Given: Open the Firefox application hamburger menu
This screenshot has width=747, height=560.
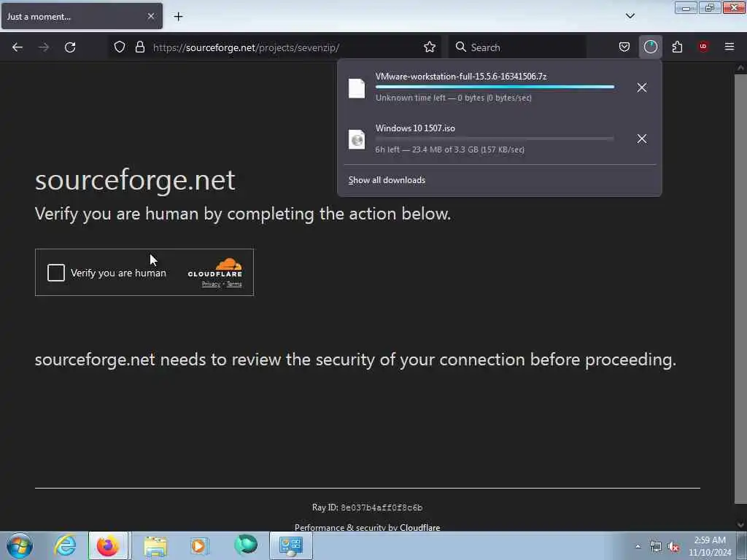Looking at the screenshot, I should (729, 47).
